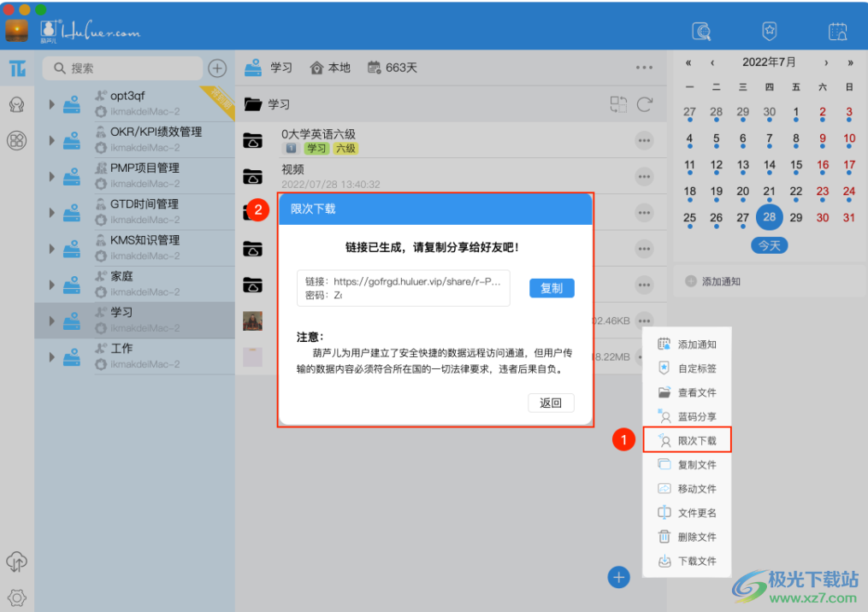Select 限次下载 in context menu
This screenshot has height=612, width=868.
coord(687,440)
